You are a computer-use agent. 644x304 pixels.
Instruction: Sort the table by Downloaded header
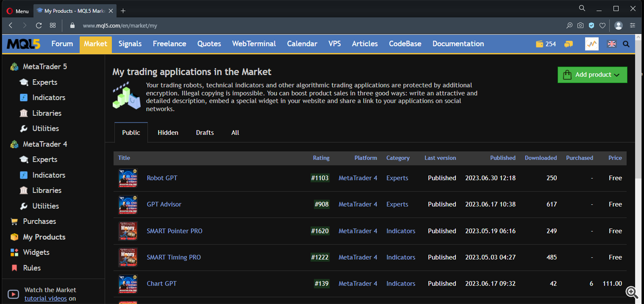click(x=541, y=158)
